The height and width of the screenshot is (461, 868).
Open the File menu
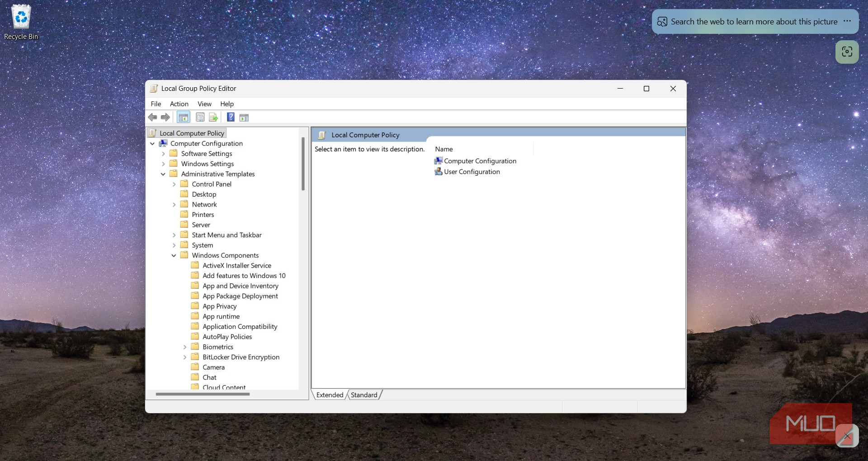(x=156, y=104)
